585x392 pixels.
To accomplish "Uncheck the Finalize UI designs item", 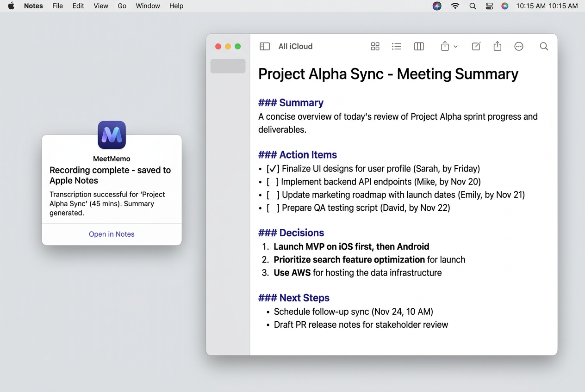I will 273,169.
